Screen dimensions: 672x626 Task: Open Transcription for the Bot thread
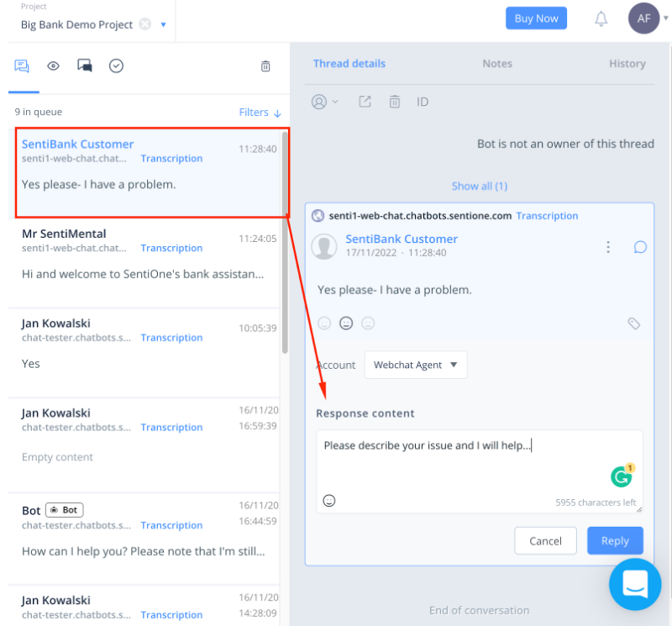pyautogui.click(x=171, y=526)
